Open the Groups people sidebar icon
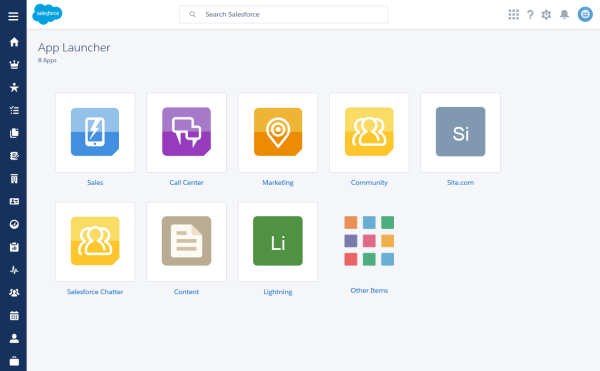600x371 pixels. coord(14,293)
